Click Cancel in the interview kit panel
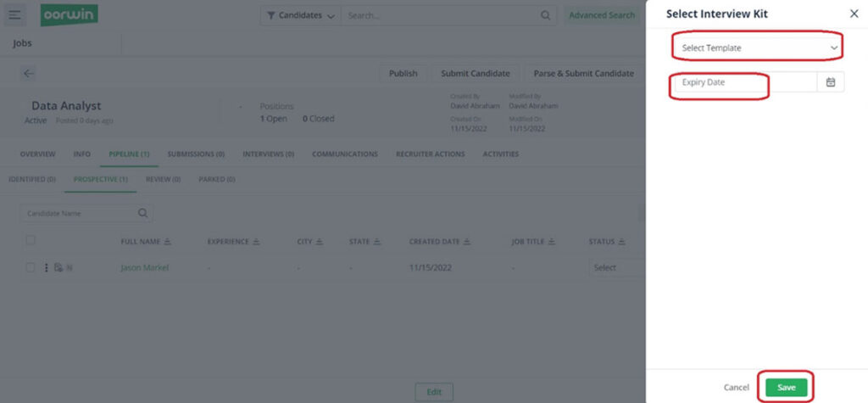Viewport: 868px width, 403px height. pos(737,388)
